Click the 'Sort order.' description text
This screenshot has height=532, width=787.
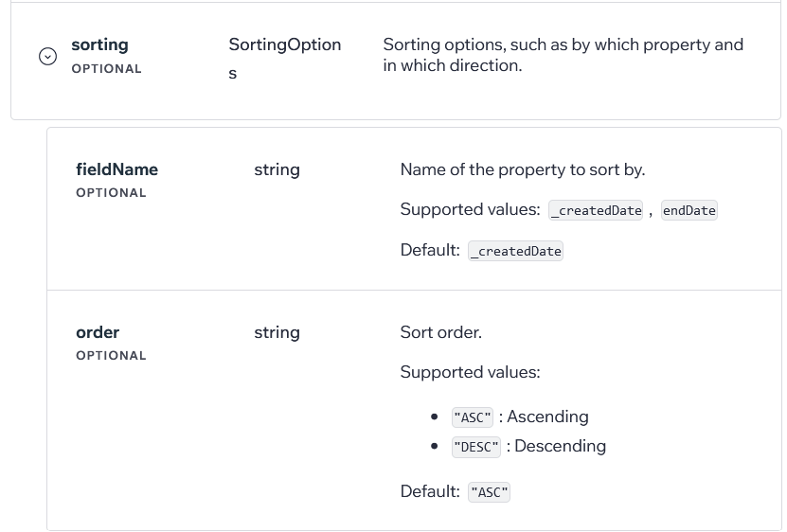(x=440, y=332)
